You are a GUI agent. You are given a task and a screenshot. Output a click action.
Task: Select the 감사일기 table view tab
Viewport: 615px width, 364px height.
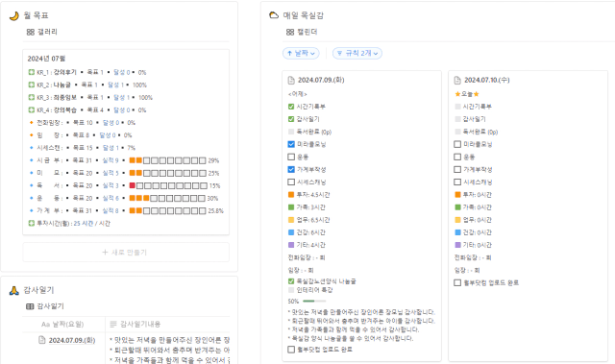click(45, 306)
